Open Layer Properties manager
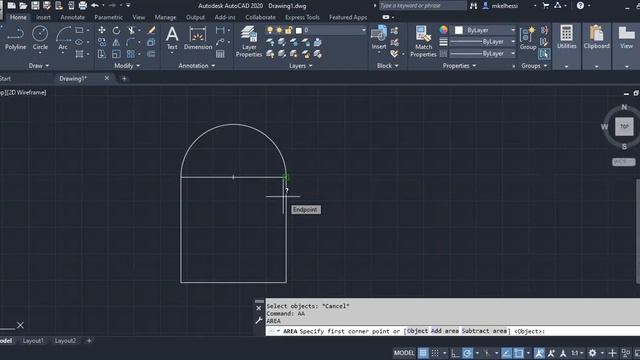 point(249,41)
